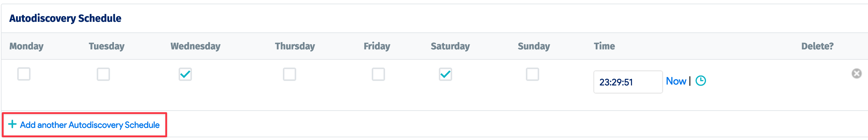This screenshot has width=868, height=140.
Task: Open the clock time picker icon
Action: [701, 81]
